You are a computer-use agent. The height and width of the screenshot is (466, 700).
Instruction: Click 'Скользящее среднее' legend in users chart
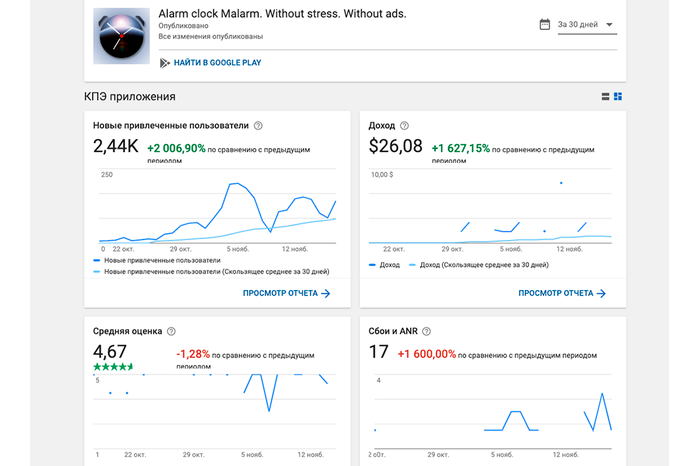tap(211, 271)
